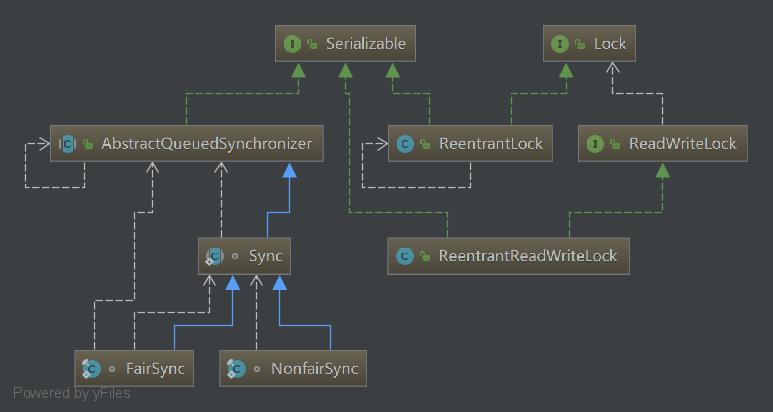
Task: Select the Sync class label
Action: (x=265, y=256)
